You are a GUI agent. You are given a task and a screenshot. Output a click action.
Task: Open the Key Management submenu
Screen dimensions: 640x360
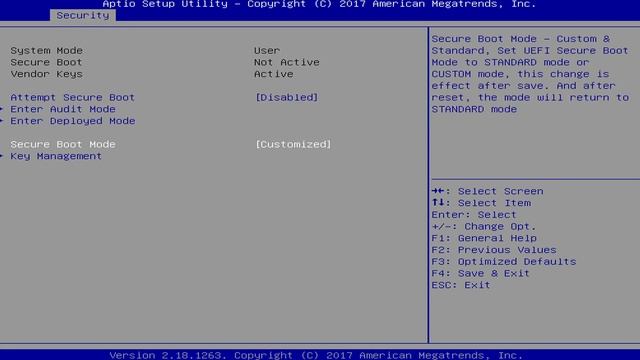[56, 156]
